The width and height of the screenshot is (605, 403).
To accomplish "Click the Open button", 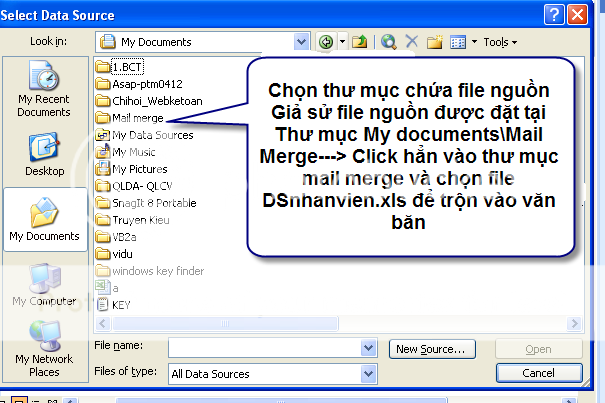I will pos(539,349).
